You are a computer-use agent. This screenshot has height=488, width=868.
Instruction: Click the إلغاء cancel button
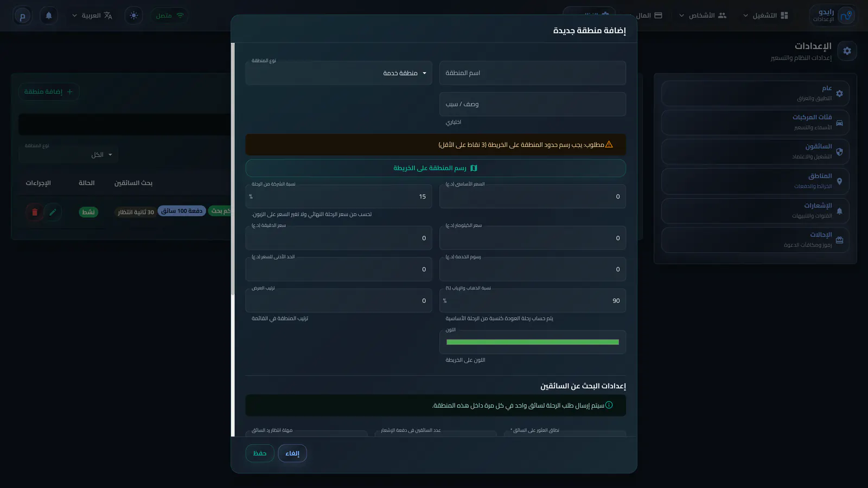coord(292,453)
